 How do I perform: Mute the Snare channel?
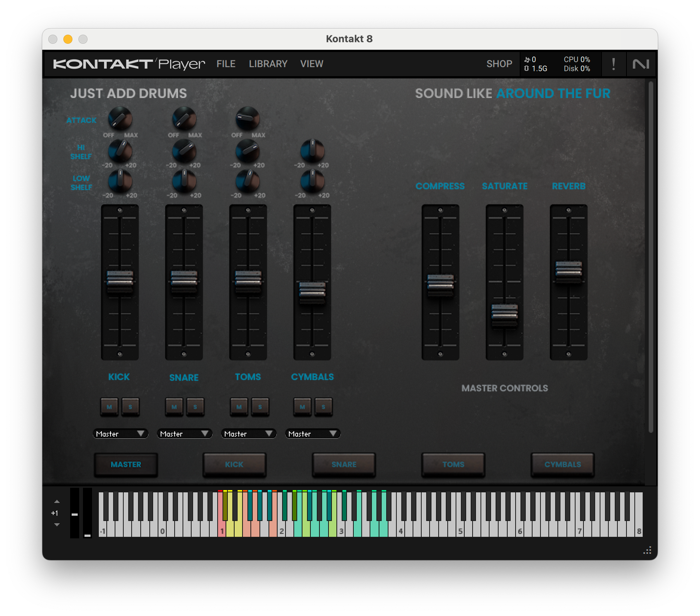(x=174, y=407)
